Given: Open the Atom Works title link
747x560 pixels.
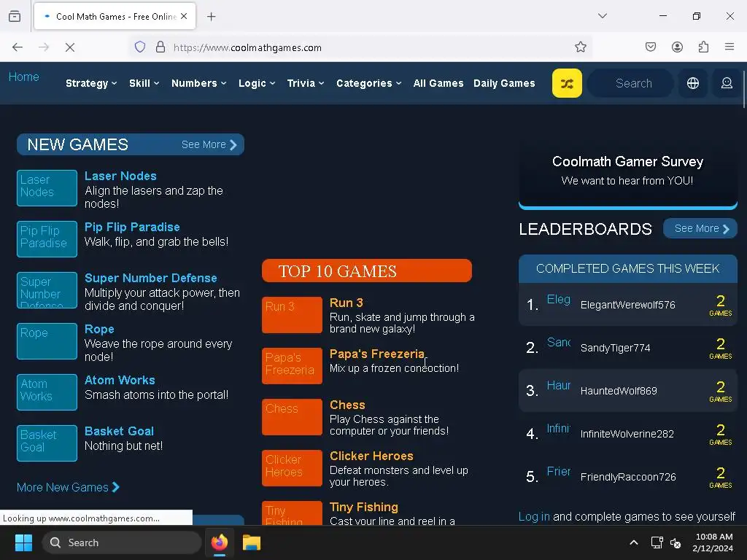Looking at the screenshot, I should [x=120, y=380].
